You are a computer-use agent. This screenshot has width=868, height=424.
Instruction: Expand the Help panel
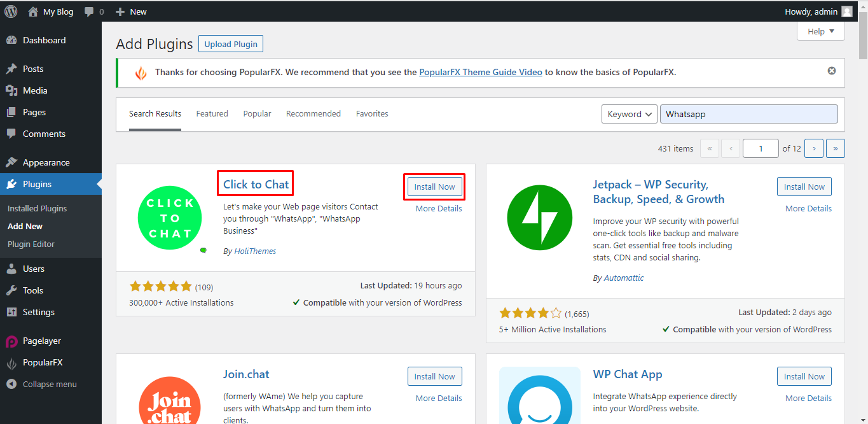[x=820, y=31]
